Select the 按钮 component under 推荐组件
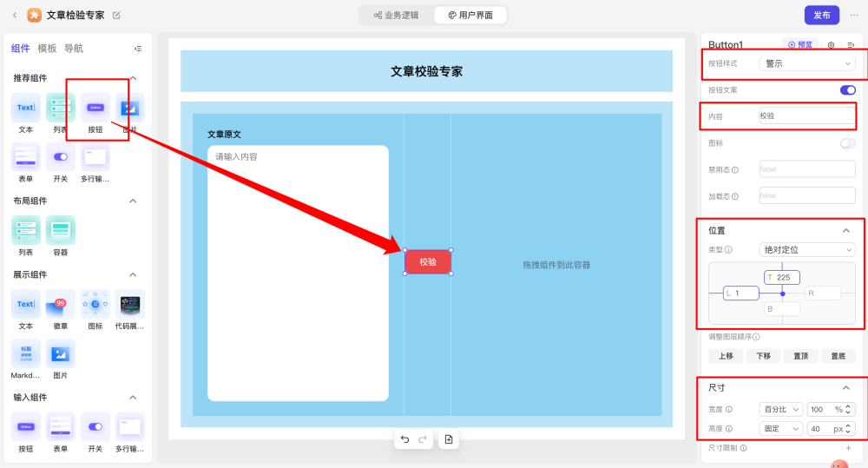868x468 pixels. tap(95, 114)
